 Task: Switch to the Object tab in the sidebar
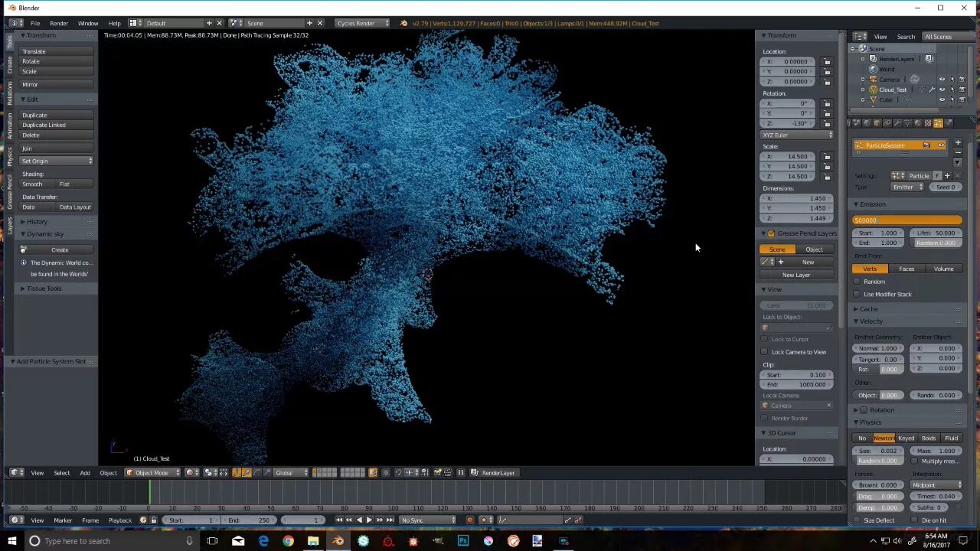pyautogui.click(x=814, y=249)
